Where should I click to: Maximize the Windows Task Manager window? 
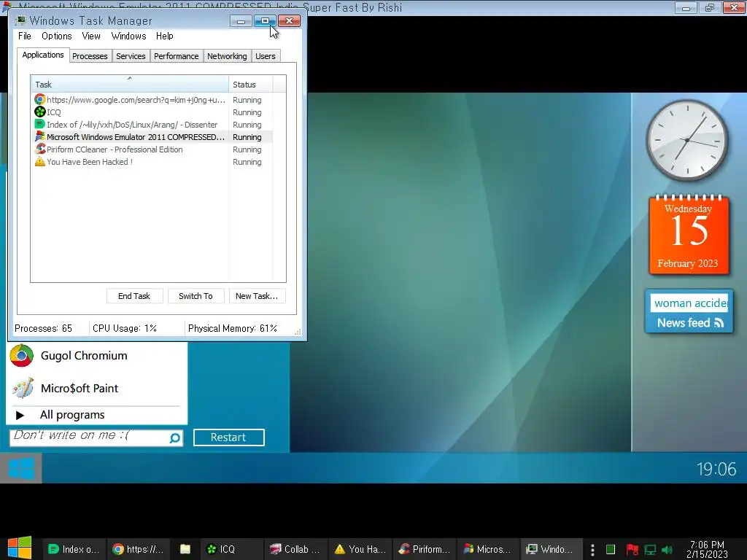tap(265, 21)
